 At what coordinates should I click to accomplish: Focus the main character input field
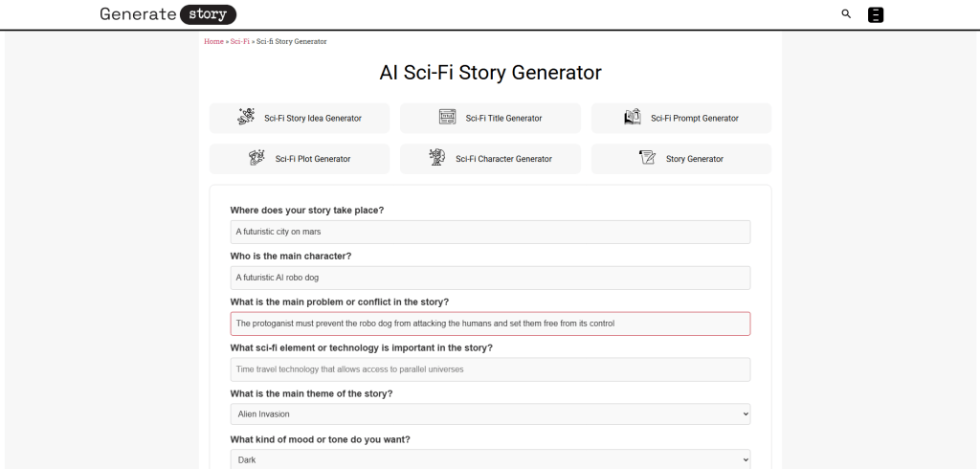[x=490, y=278]
